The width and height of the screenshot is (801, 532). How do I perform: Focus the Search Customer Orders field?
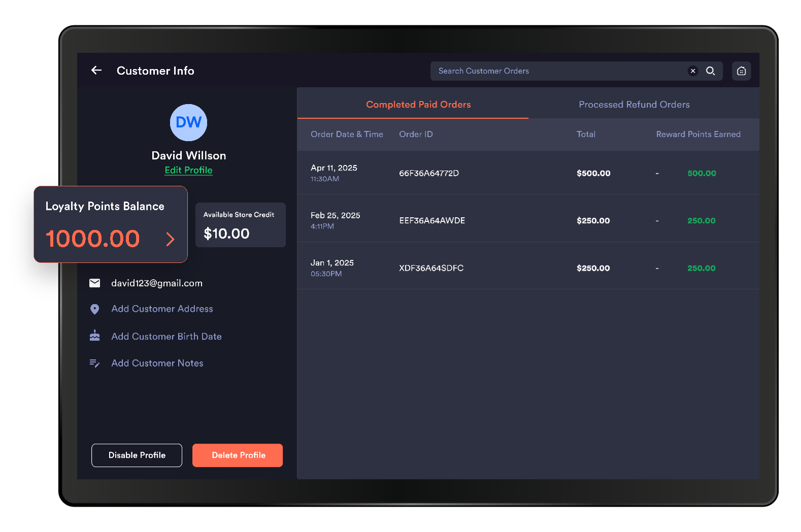tap(558, 71)
